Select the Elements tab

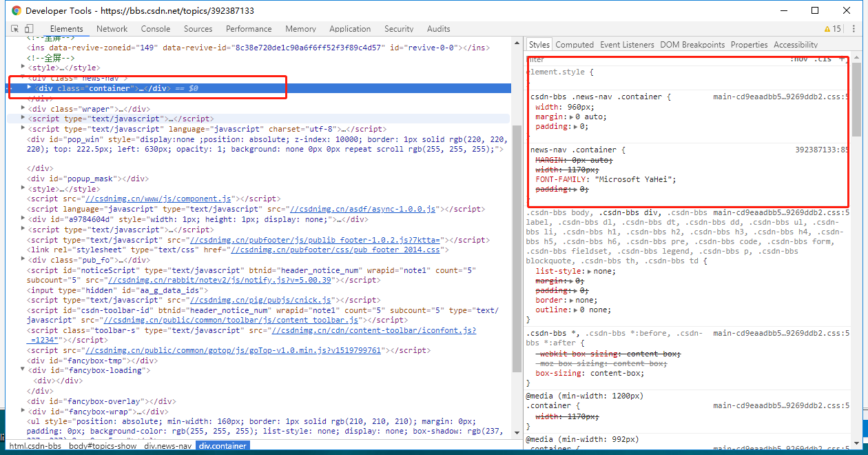pos(66,29)
